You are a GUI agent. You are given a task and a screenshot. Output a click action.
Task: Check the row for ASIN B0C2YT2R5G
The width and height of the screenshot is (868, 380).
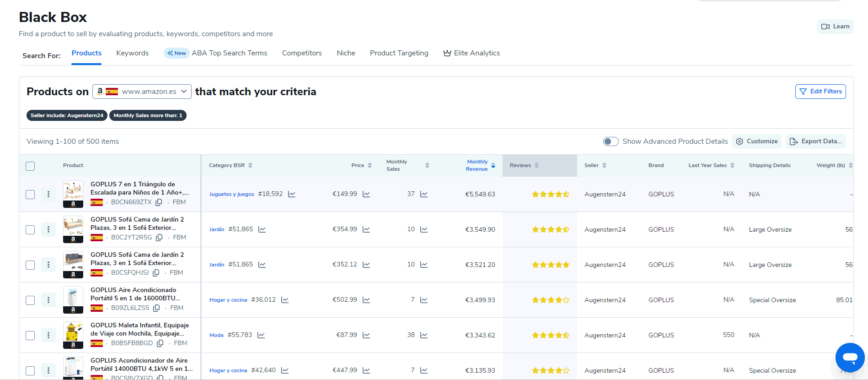point(30,230)
